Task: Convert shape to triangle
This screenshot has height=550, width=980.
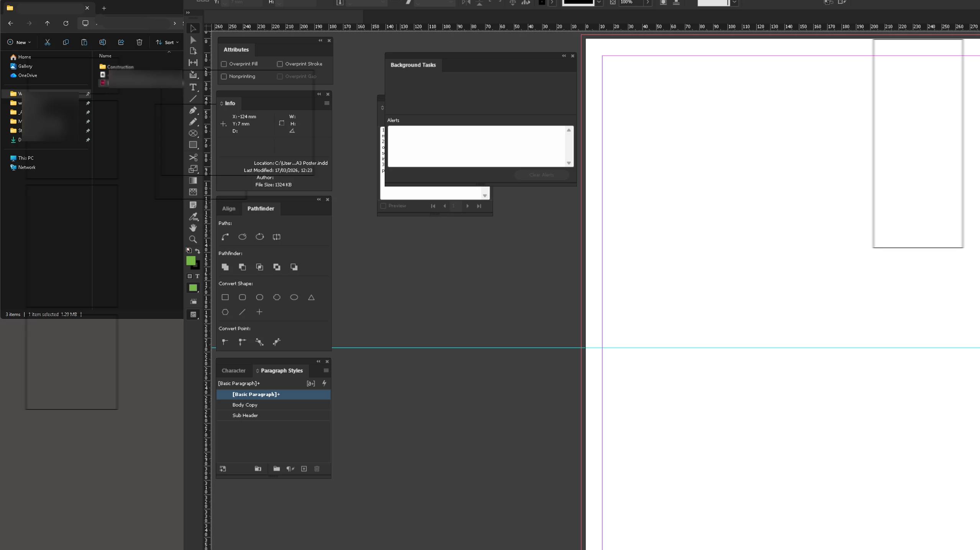Action: tap(311, 297)
